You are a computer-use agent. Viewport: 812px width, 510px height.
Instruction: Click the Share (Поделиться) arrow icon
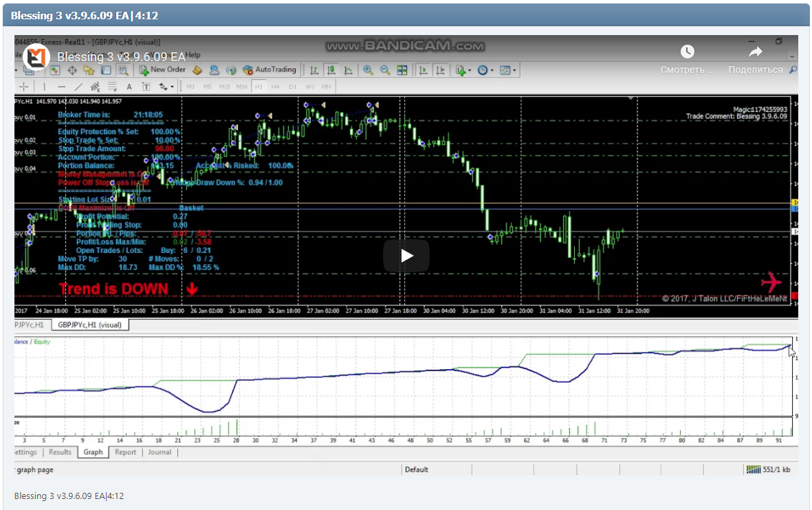click(755, 52)
